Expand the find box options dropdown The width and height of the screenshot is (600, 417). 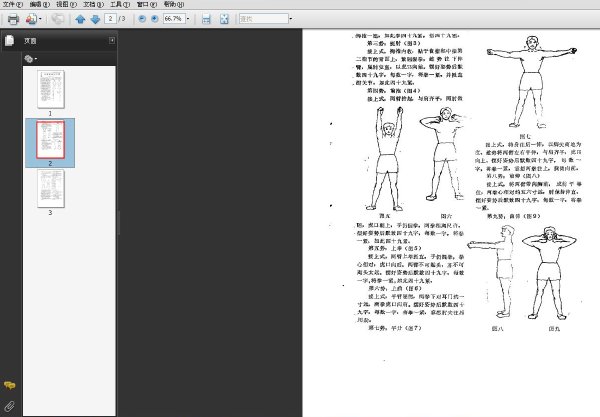290,18
